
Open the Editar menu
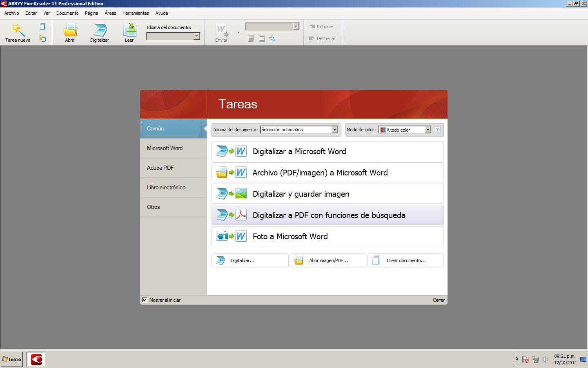(31, 13)
